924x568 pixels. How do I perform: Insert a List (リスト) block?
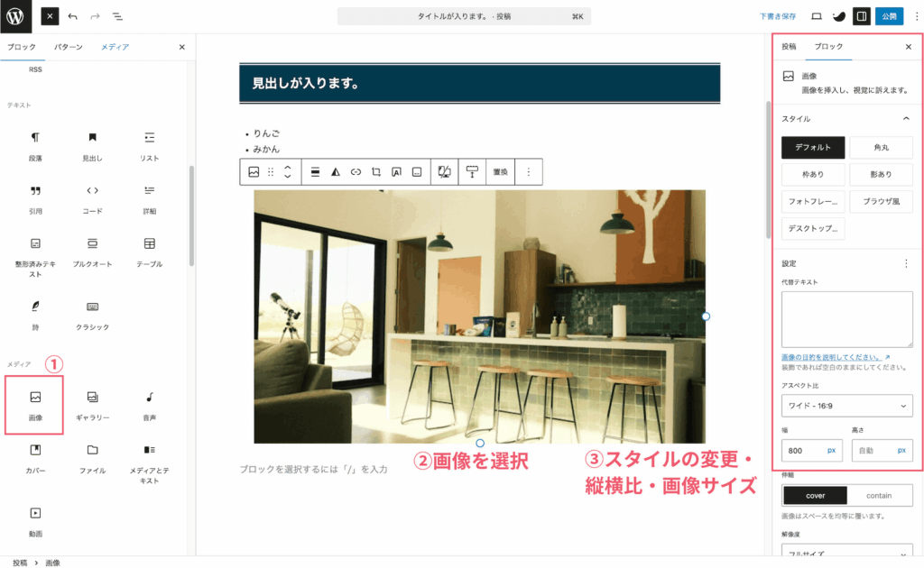[150, 146]
